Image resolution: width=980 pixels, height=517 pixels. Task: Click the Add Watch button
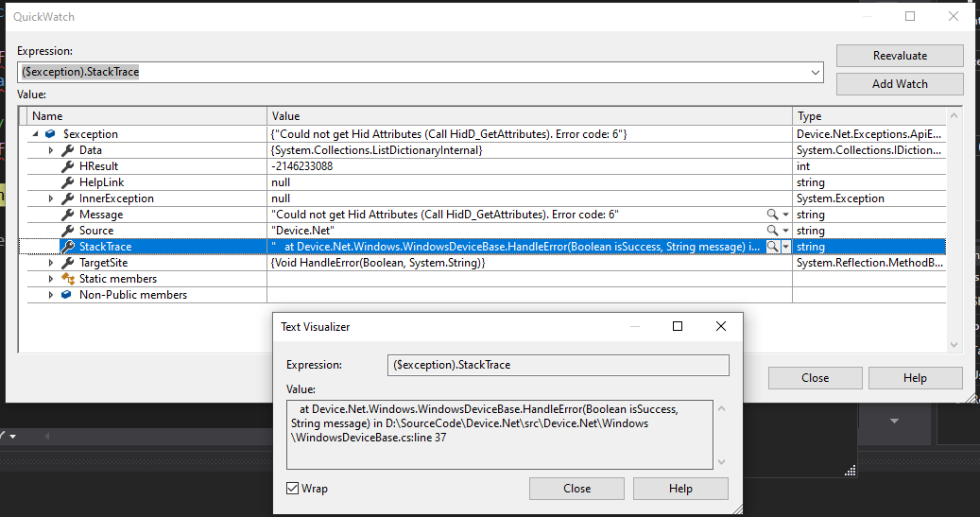(900, 84)
